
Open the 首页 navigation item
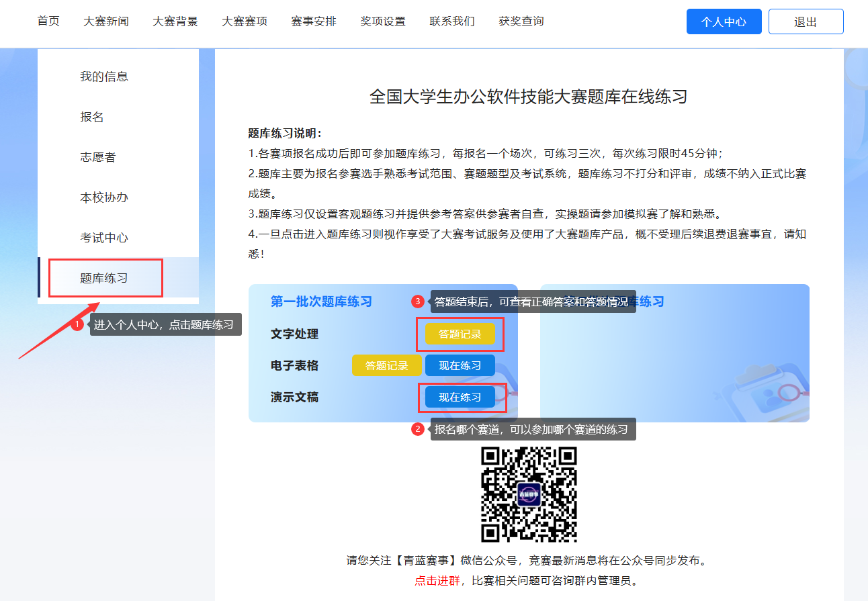point(48,21)
